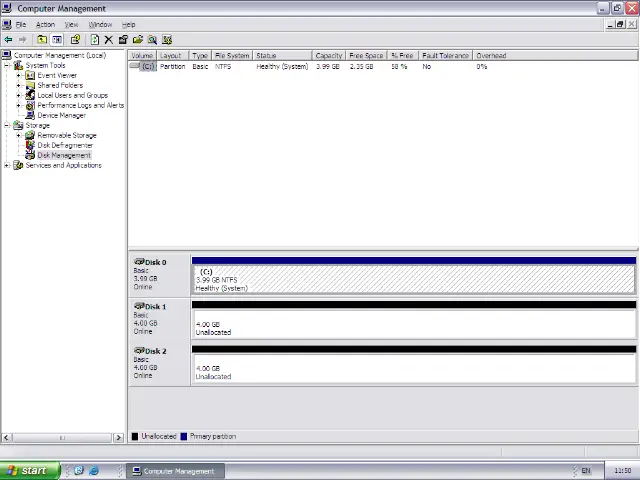Click the Removable Storage icon

[x=30, y=136]
